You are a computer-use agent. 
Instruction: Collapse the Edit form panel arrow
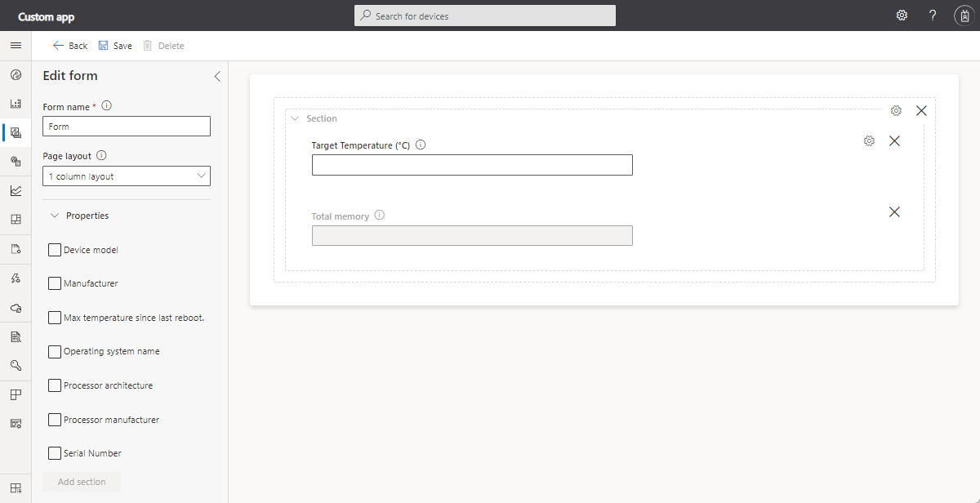pos(217,76)
